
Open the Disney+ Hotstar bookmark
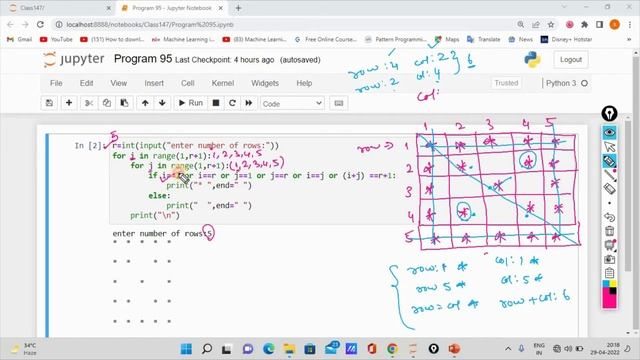pyautogui.click(x=566, y=39)
